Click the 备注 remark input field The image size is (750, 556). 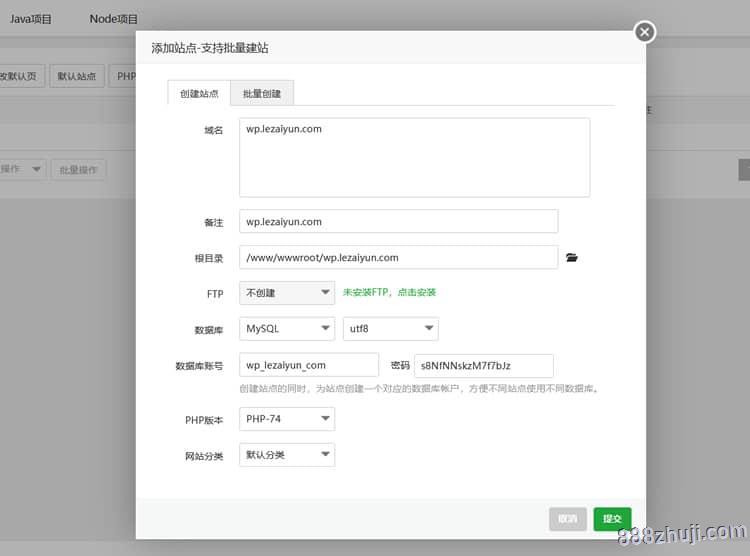click(398, 221)
